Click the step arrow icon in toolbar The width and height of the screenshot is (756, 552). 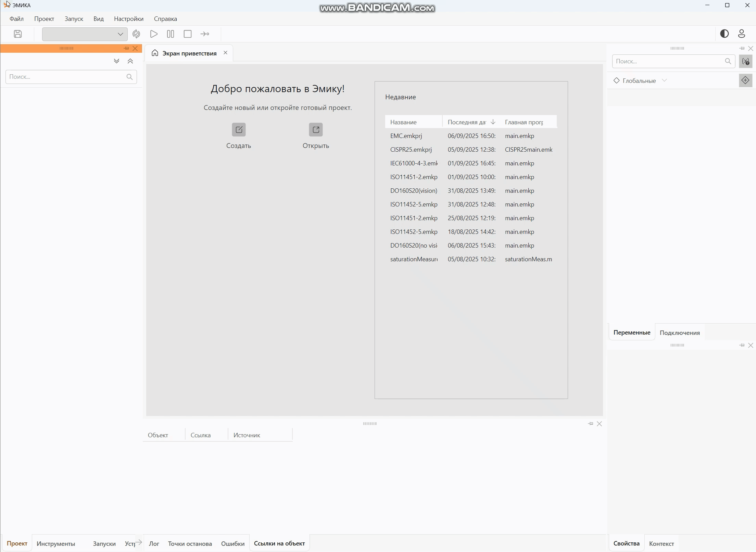pos(205,34)
